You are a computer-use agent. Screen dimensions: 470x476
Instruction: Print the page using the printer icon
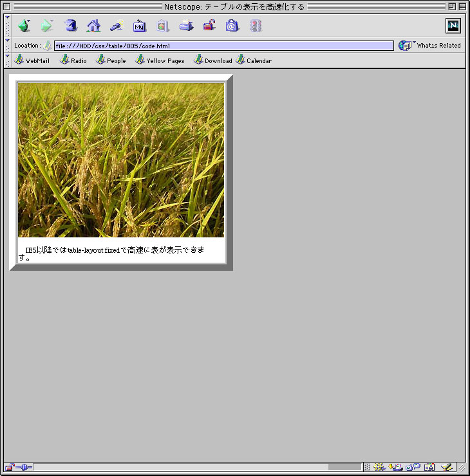[x=186, y=26]
